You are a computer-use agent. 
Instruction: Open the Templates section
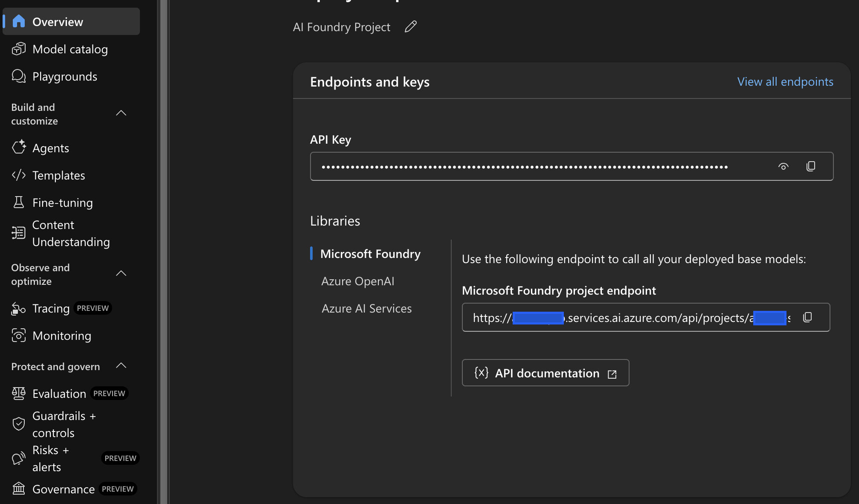58,175
